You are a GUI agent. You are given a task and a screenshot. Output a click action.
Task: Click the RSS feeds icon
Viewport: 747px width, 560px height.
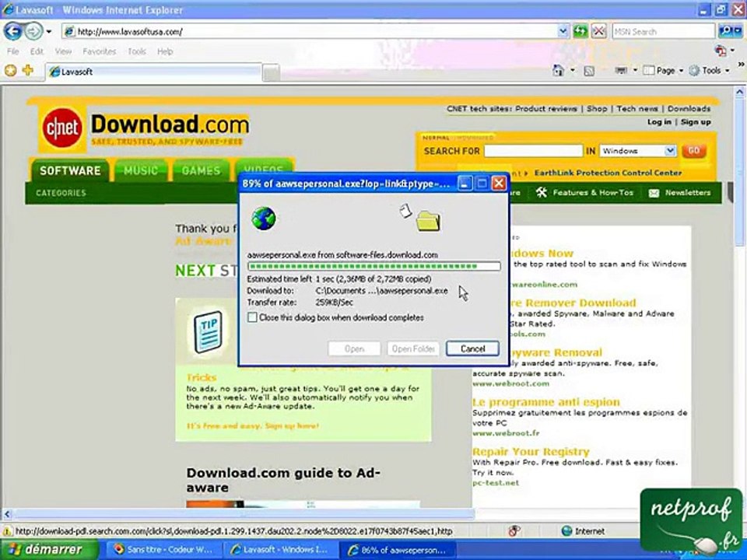pyautogui.click(x=589, y=71)
